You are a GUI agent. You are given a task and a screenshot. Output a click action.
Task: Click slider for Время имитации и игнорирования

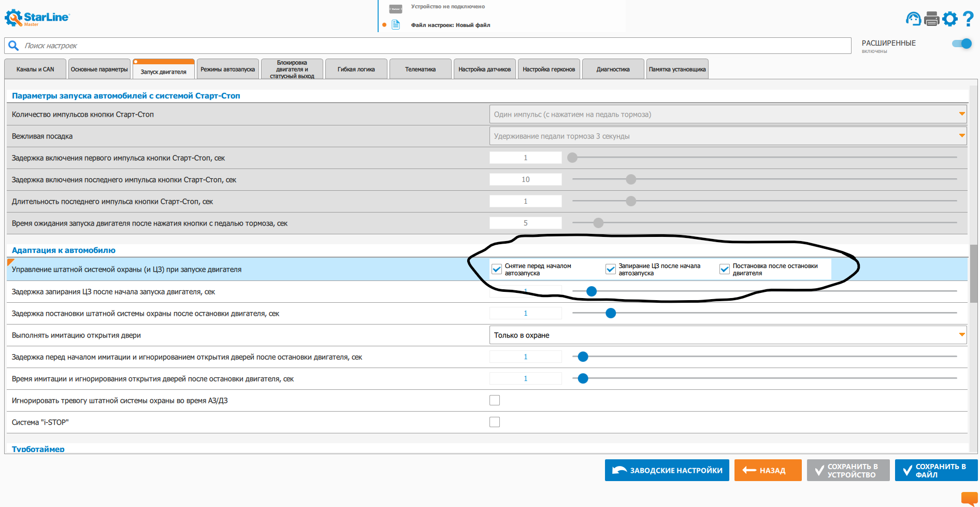[x=583, y=378]
